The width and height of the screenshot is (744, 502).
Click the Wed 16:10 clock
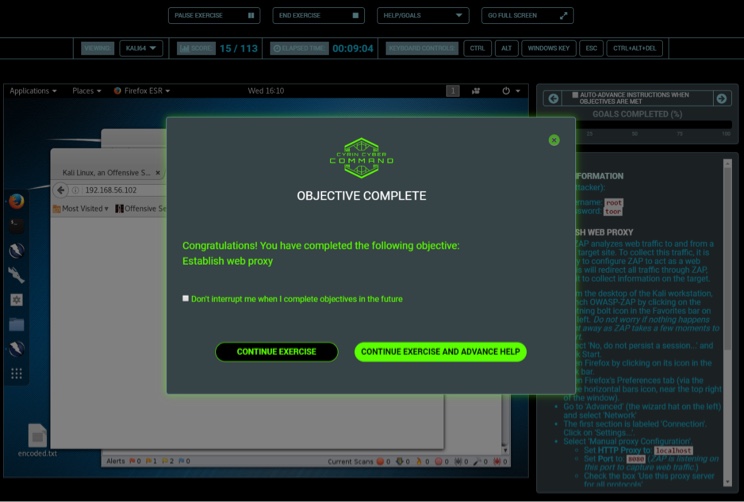(266, 91)
